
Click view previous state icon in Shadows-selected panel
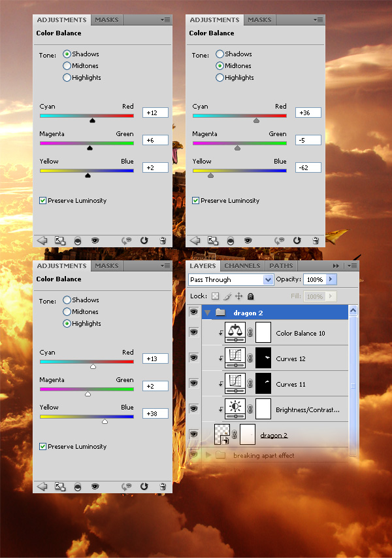[126, 241]
